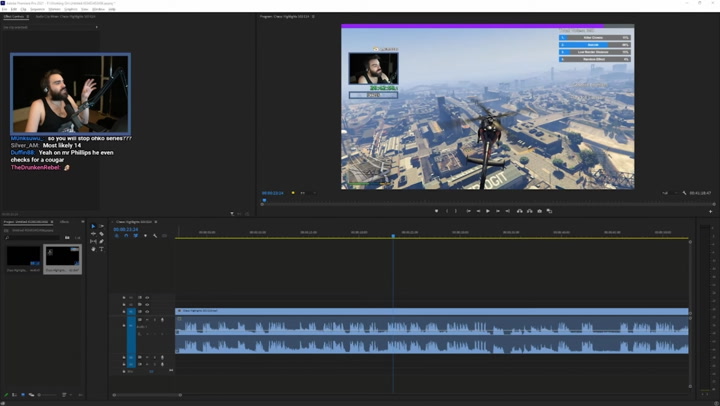Viewport: 720px width, 406px height.
Task: Open the File menu
Action: pos(5,9)
